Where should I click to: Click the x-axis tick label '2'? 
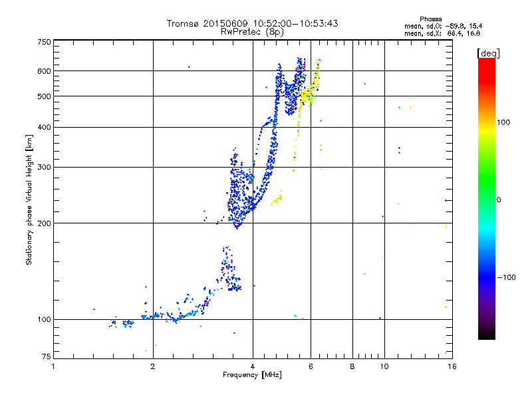click(153, 366)
